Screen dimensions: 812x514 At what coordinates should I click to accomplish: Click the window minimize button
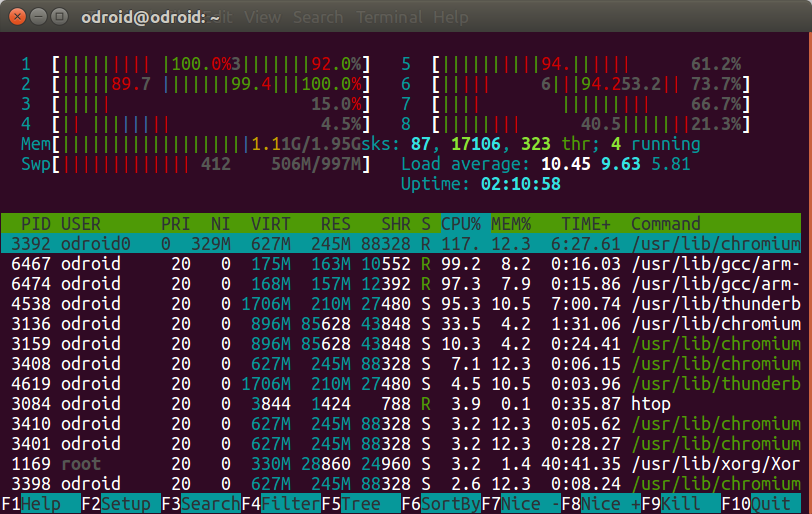pos(38,17)
